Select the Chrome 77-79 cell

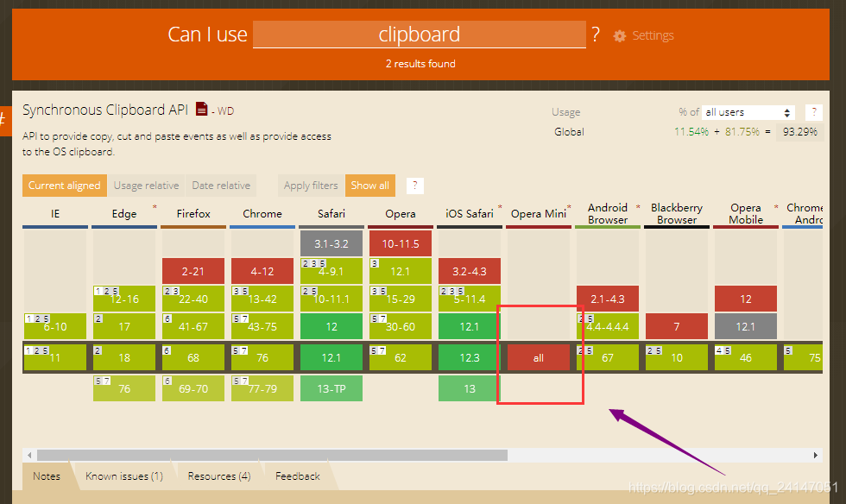(262, 388)
